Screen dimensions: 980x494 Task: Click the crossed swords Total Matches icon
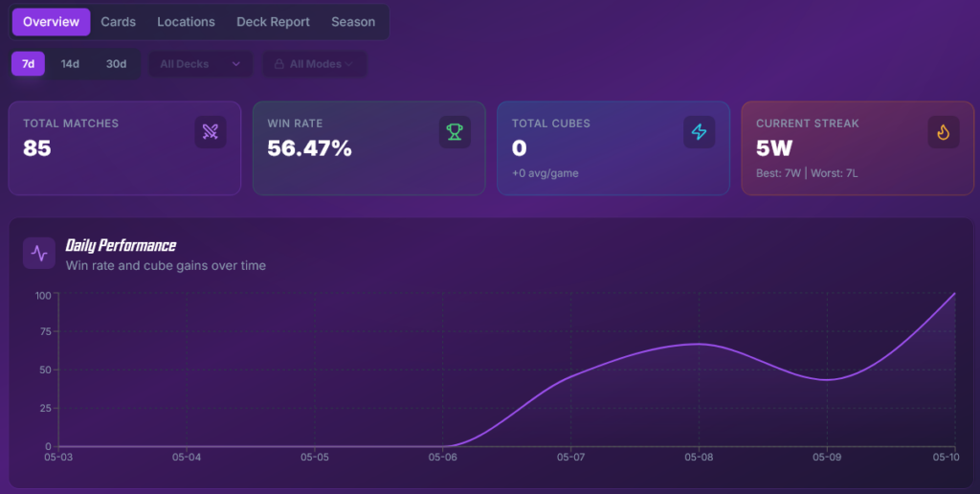pos(210,132)
